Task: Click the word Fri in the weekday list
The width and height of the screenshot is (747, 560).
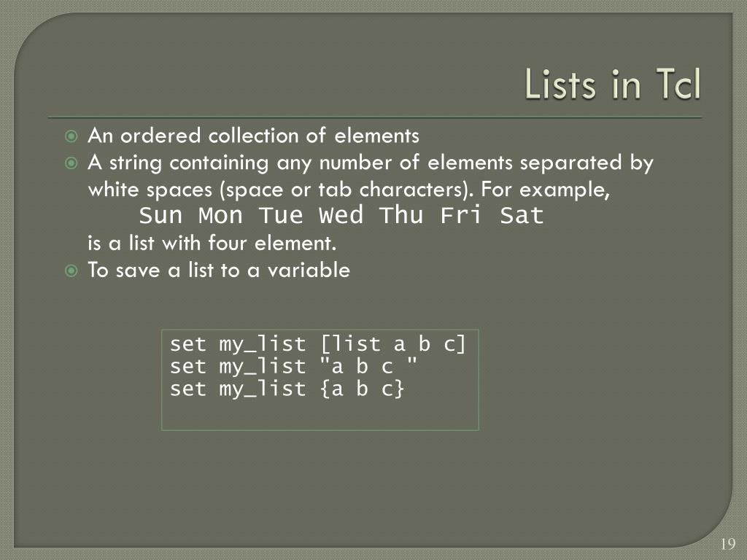Action: point(461,215)
